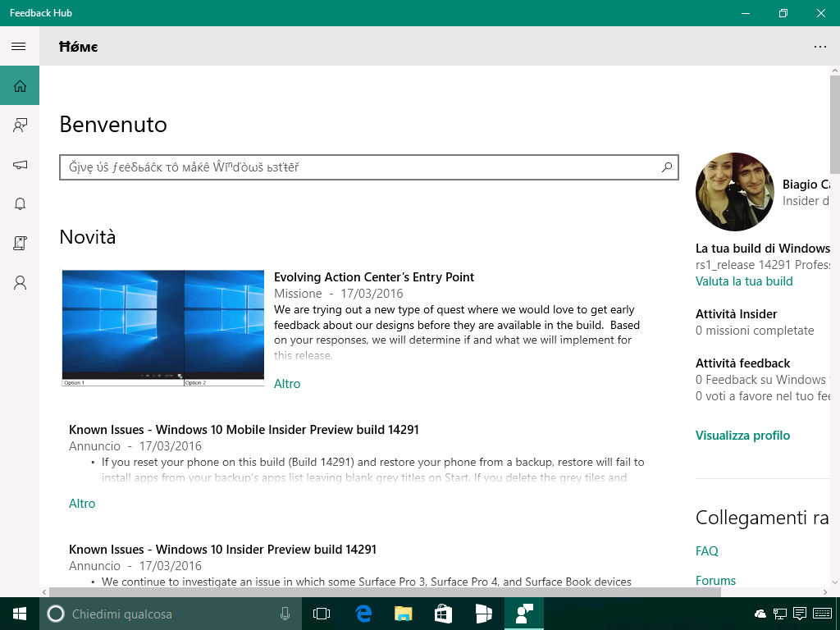Click the 'Novità' section heading

tap(87, 237)
